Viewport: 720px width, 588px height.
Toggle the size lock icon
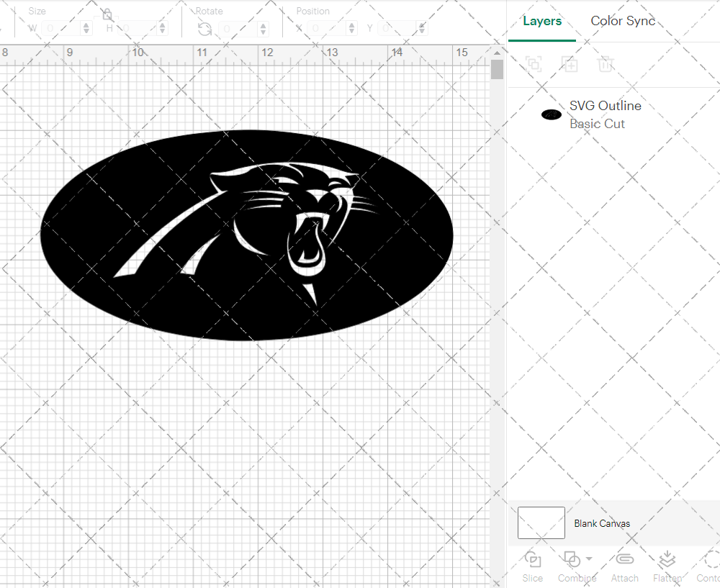point(107,14)
